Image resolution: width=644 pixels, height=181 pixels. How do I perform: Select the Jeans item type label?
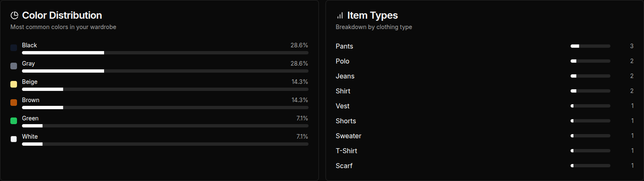coord(345,76)
